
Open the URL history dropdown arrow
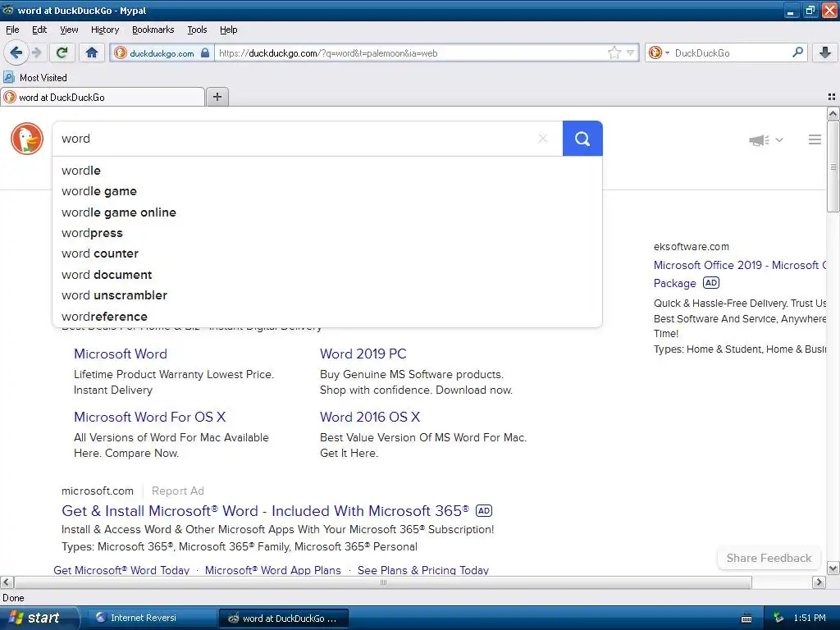pyautogui.click(x=631, y=52)
